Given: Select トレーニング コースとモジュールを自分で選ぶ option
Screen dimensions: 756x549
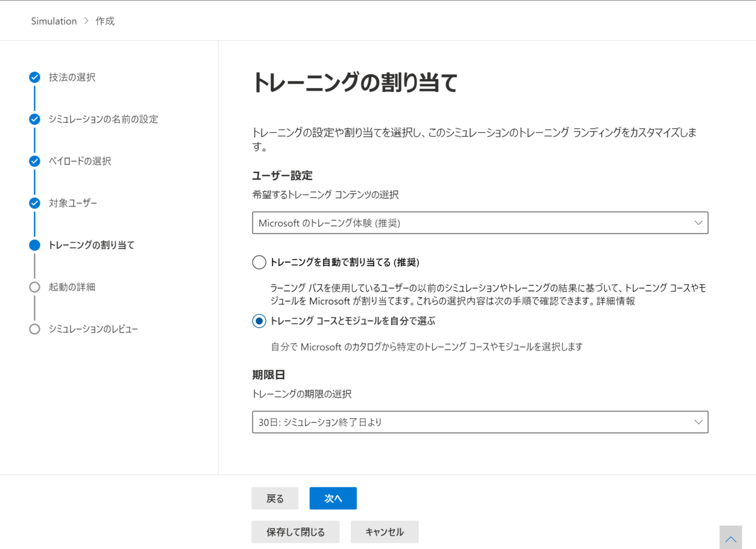Looking at the screenshot, I should (259, 321).
